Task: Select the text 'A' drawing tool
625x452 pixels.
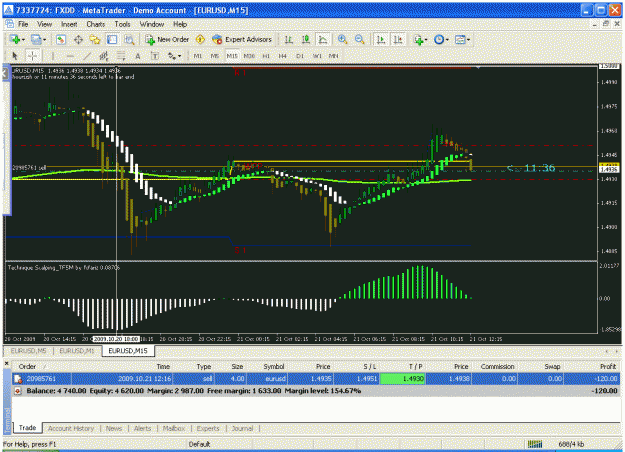Action: click(138, 56)
